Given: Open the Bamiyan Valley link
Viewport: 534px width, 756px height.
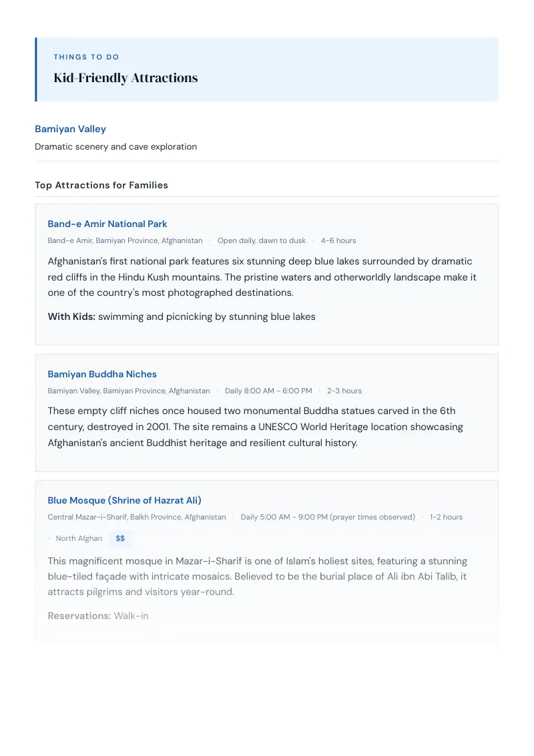Looking at the screenshot, I should [70, 129].
